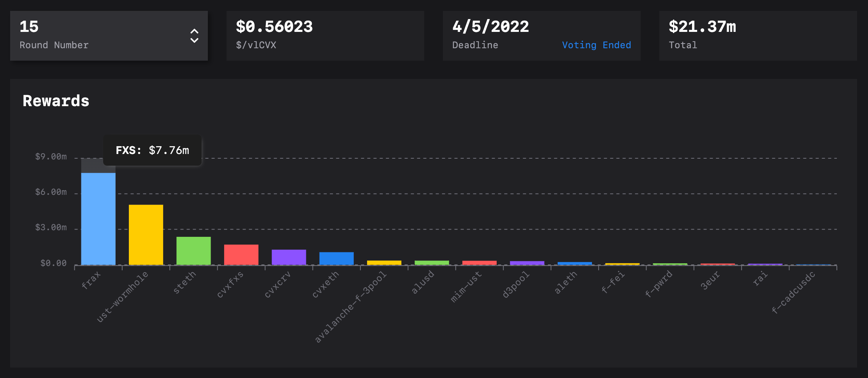868x378 pixels.
Task: Click the Total caption
Action: click(683, 45)
